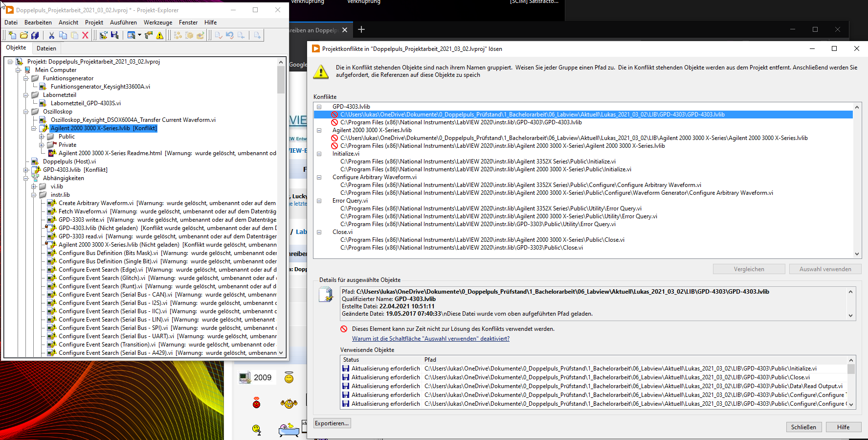This screenshot has height=440, width=868.
Task: Click the Exportieren... button
Action: point(332,423)
